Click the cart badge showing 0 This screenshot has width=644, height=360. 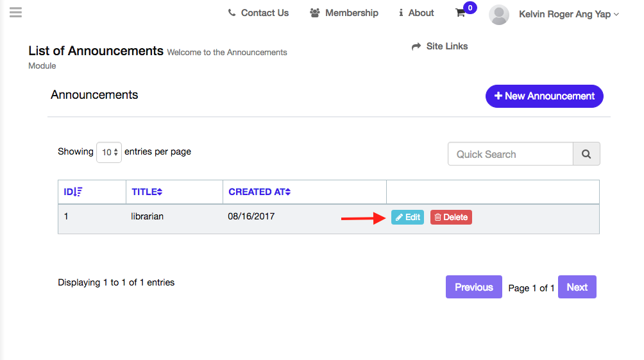point(470,8)
